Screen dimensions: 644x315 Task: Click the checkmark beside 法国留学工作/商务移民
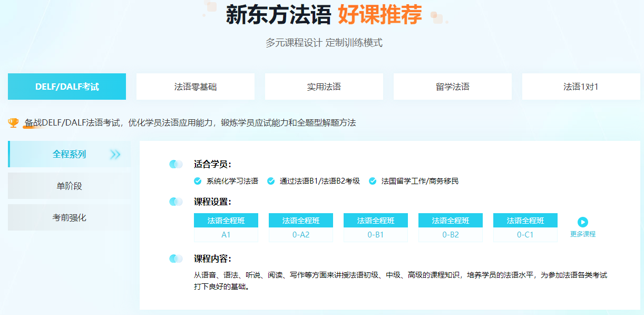tap(373, 181)
